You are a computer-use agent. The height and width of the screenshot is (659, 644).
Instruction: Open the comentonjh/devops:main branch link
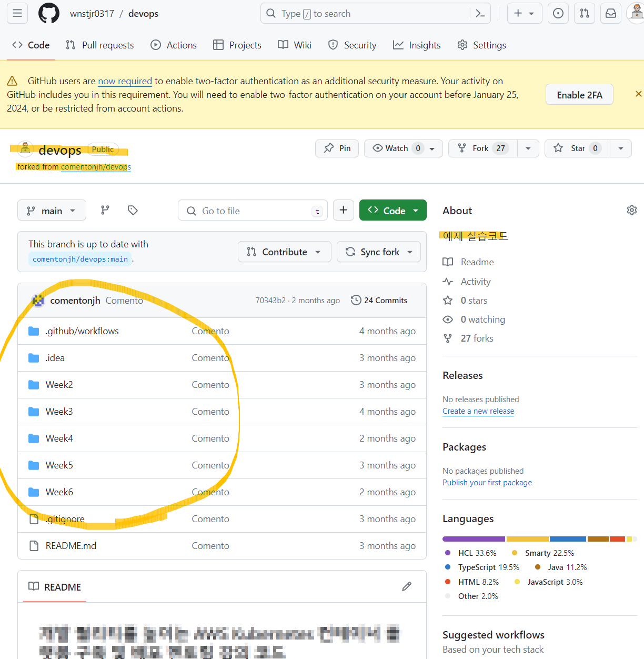(80, 259)
